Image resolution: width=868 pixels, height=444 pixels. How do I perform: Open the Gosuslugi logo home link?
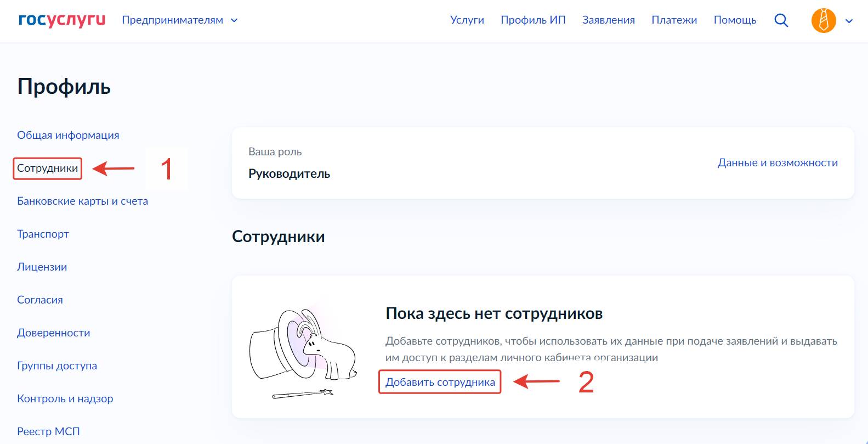[62, 20]
